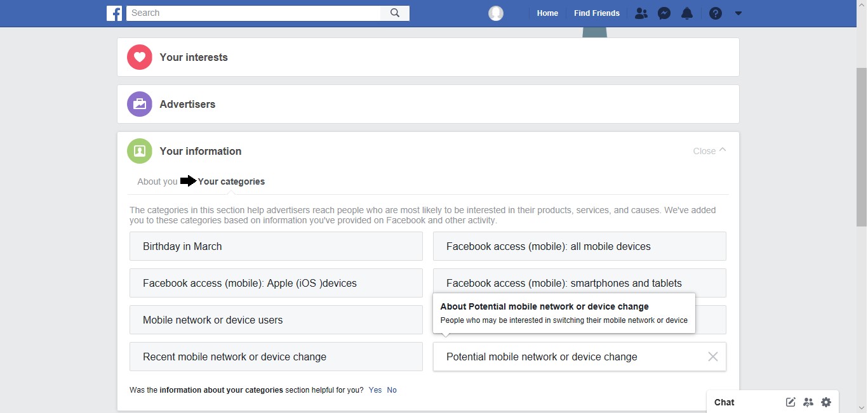Click the tooltip title About Potential mobile network
This screenshot has height=413, width=868.
[x=544, y=306]
